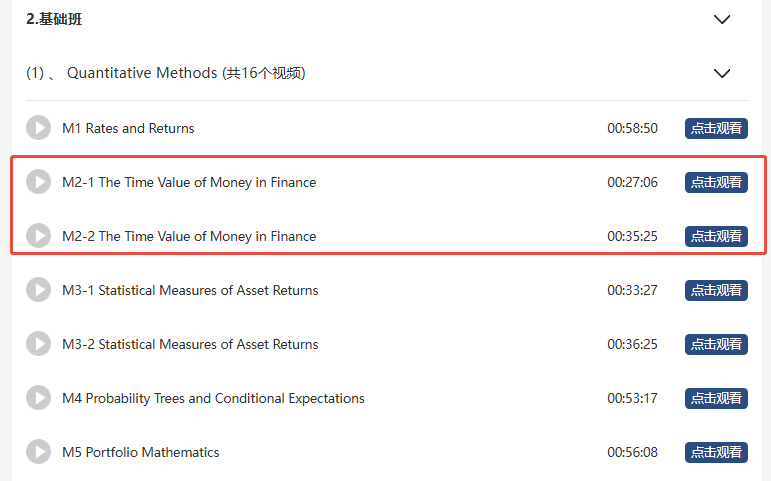Click play icon for M4 Probability Trees
This screenshot has height=481, width=771.
tap(38, 398)
